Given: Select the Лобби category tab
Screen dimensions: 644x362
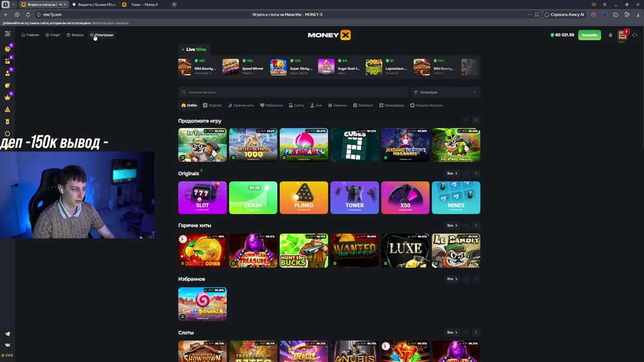Looking at the screenshot, I should [189, 106].
